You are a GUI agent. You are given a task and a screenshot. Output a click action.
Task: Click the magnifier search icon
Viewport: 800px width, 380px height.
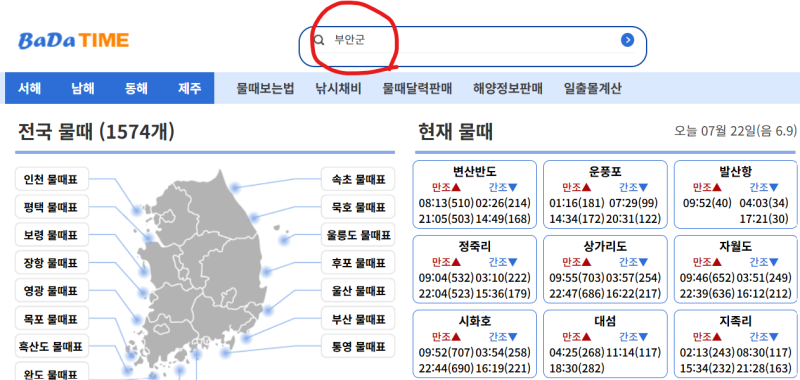click(x=319, y=40)
